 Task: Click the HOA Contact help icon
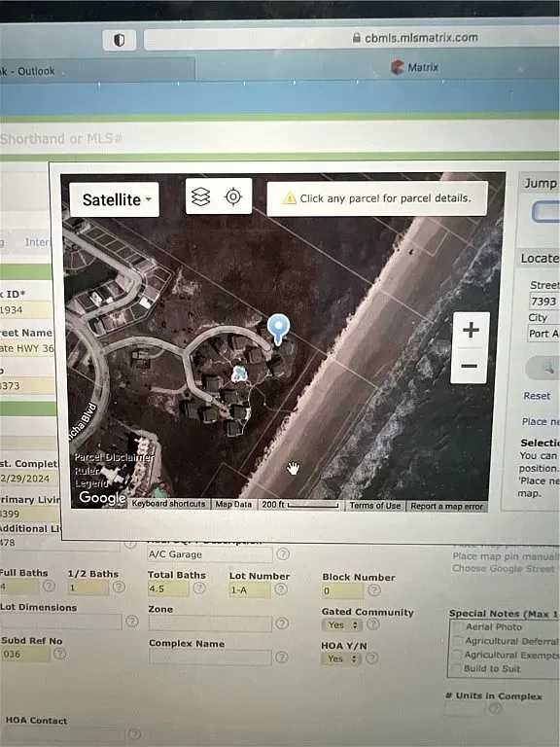point(135,734)
